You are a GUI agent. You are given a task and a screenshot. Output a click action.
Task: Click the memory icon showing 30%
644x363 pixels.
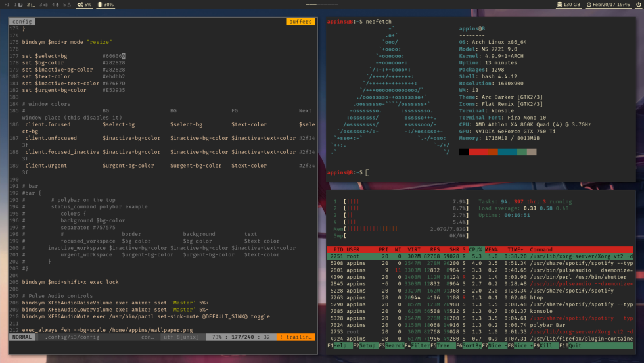[x=100, y=5]
